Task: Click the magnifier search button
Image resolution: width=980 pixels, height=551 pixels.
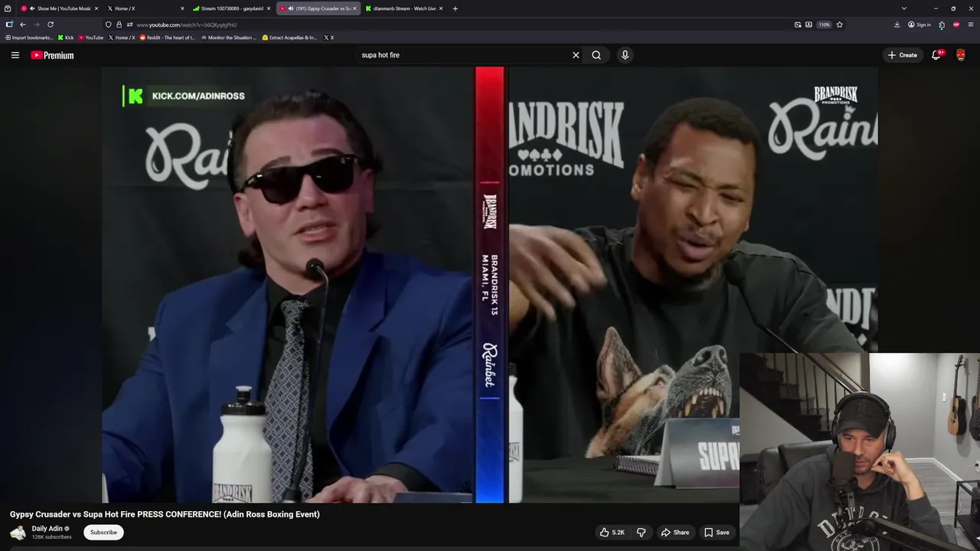Action: (x=596, y=55)
